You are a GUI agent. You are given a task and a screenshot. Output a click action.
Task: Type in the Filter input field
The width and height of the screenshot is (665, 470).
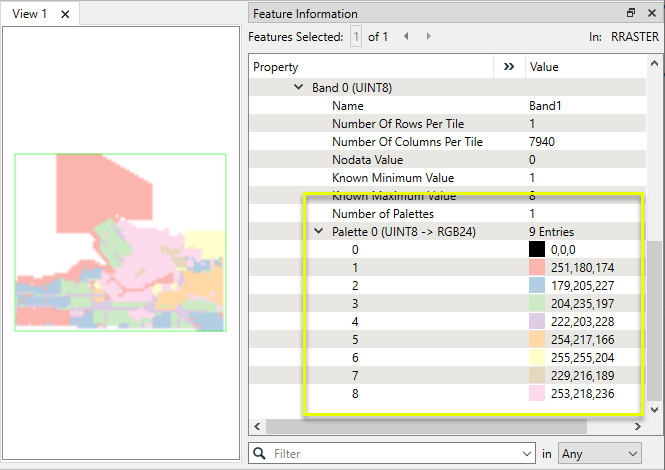(x=395, y=454)
